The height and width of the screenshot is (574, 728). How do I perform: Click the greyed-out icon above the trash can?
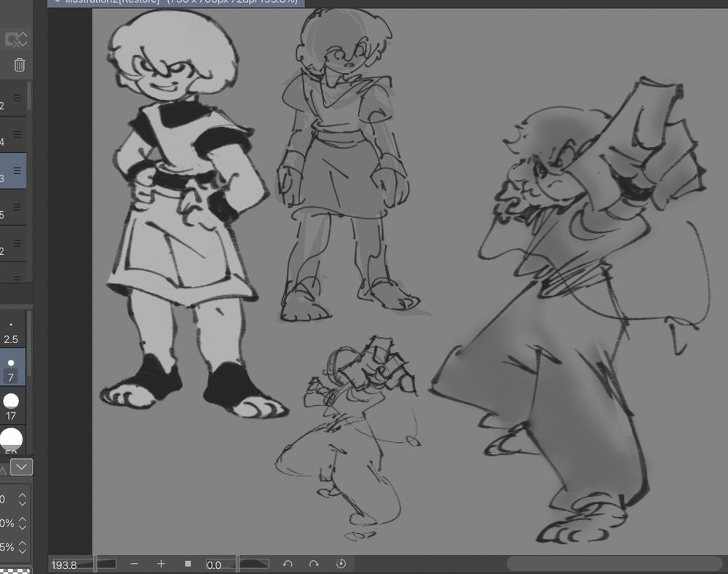click(x=15, y=39)
